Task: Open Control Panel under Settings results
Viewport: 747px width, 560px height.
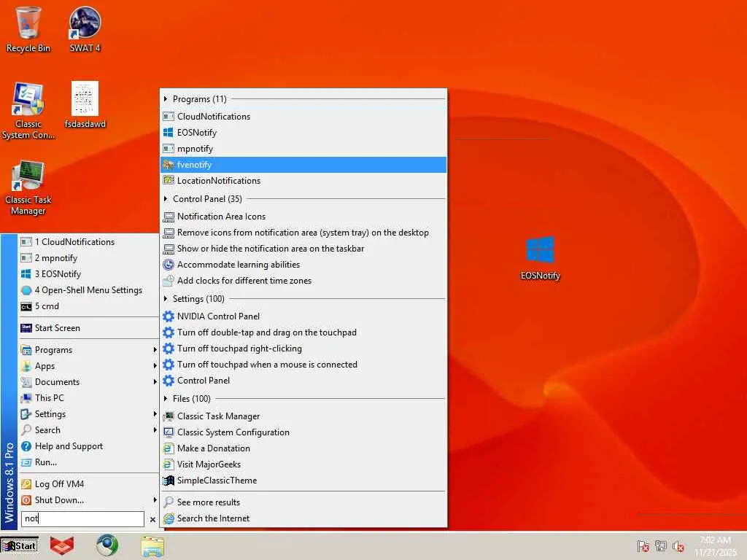Action: click(x=303, y=381)
